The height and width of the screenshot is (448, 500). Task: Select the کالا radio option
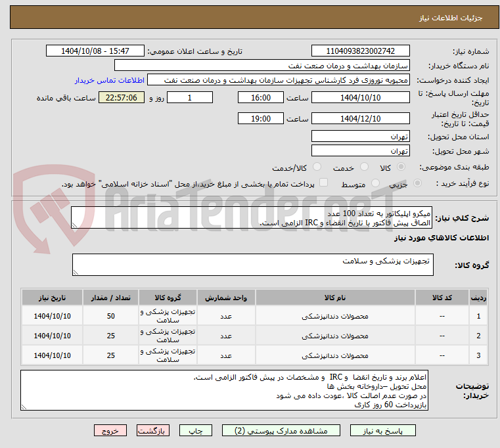(x=401, y=167)
